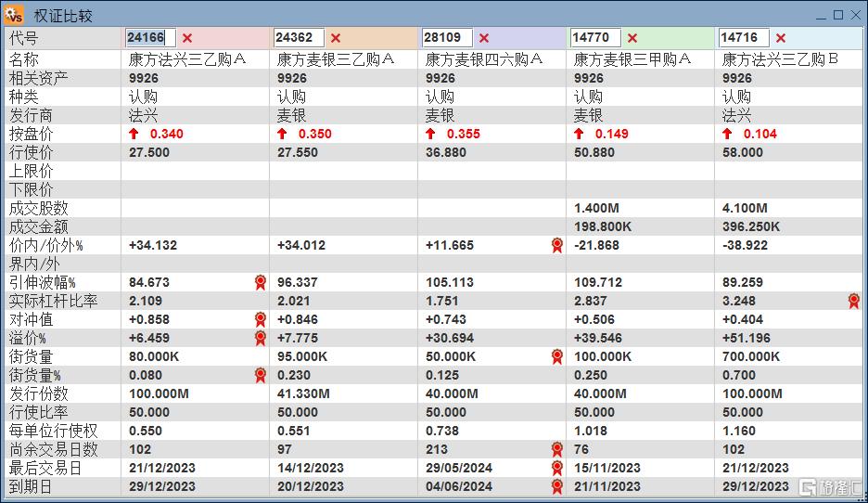Remove warrant 24166 with its red X
This screenshot has width=868, height=503.
click(x=187, y=38)
